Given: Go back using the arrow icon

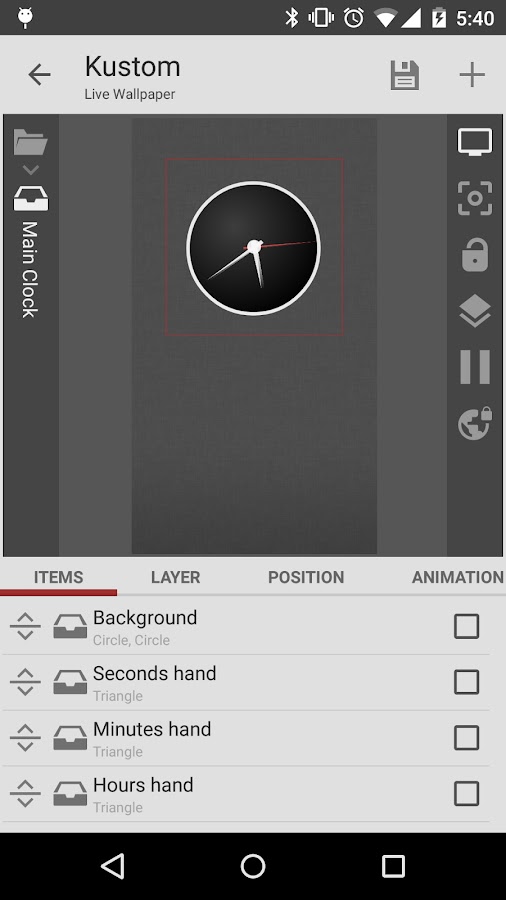Looking at the screenshot, I should click(x=39, y=75).
